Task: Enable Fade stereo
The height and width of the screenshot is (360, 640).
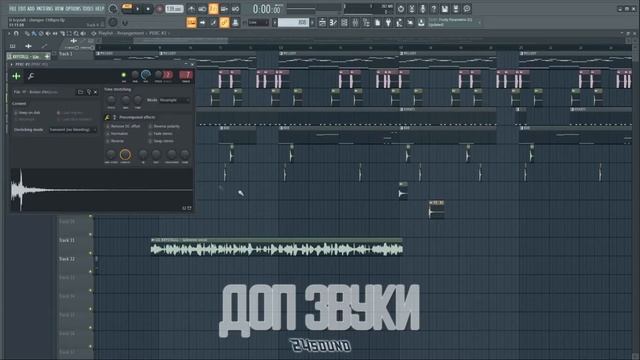Action: pyautogui.click(x=160, y=134)
